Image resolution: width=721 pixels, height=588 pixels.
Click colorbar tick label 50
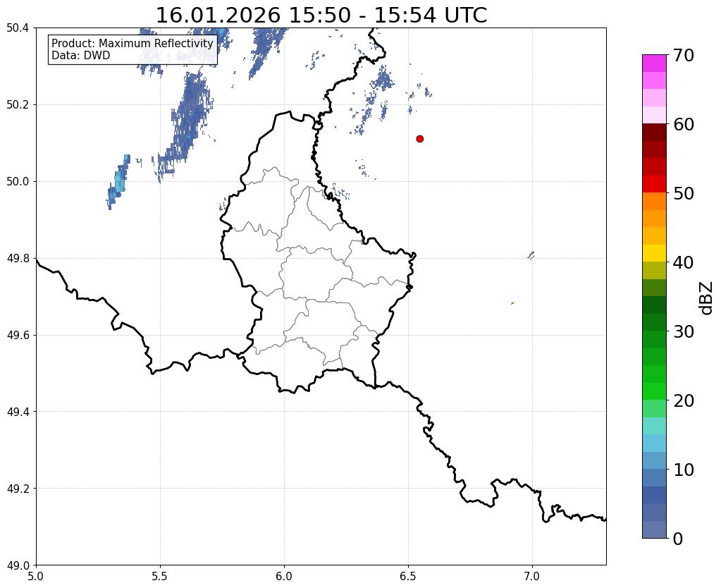(x=684, y=193)
